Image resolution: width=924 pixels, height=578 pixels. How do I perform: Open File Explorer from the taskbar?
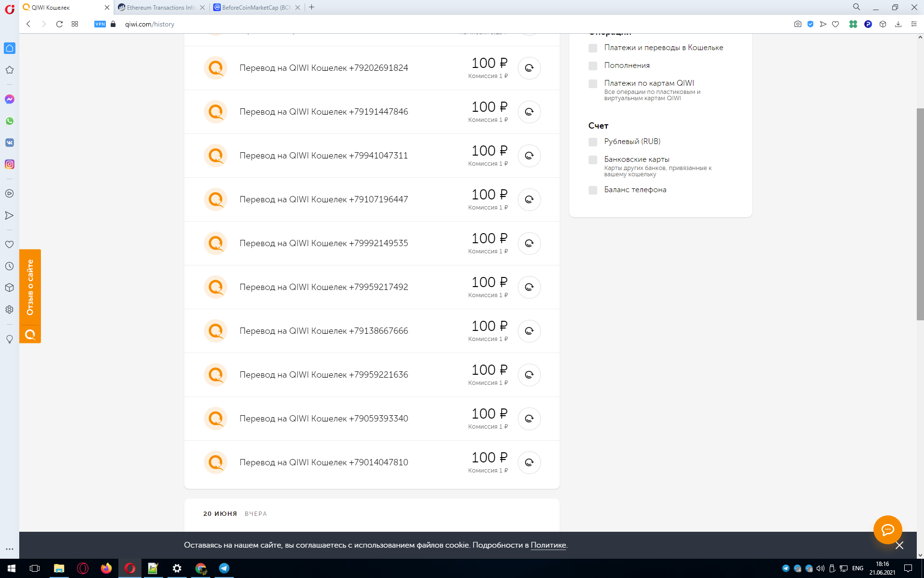tap(59, 568)
